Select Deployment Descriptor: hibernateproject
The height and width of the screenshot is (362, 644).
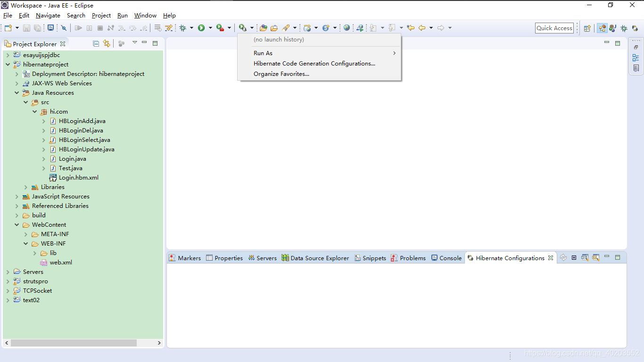(83, 74)
